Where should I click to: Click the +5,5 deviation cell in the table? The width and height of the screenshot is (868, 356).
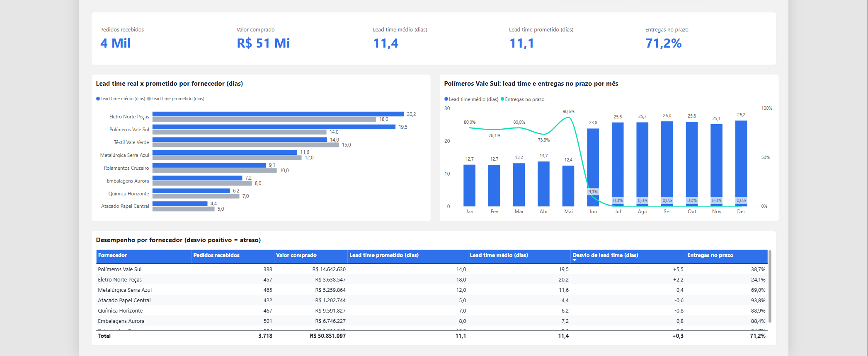pyautogui.click(x=678, y=269)
